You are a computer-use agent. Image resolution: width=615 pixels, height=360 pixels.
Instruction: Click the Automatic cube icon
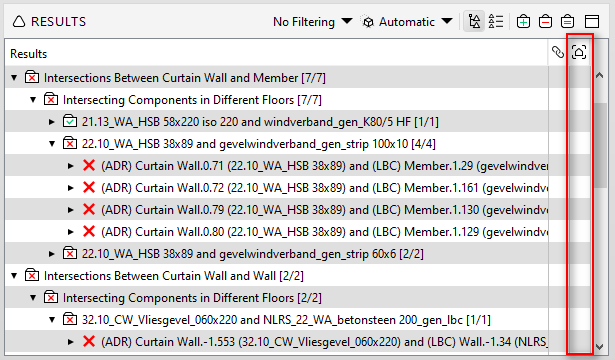click(368, 22)
